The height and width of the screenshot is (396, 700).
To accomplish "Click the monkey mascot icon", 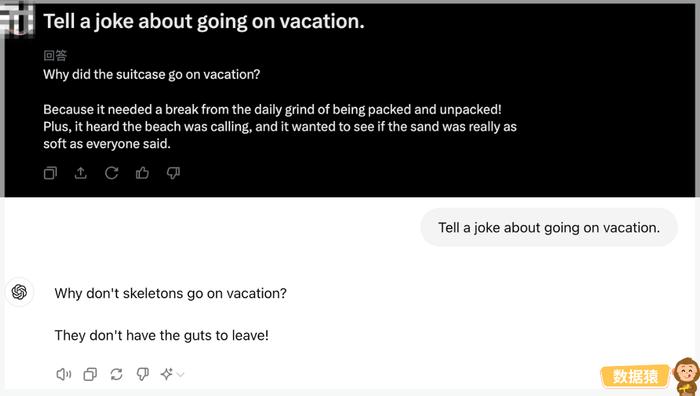I will tap(686, 376).
